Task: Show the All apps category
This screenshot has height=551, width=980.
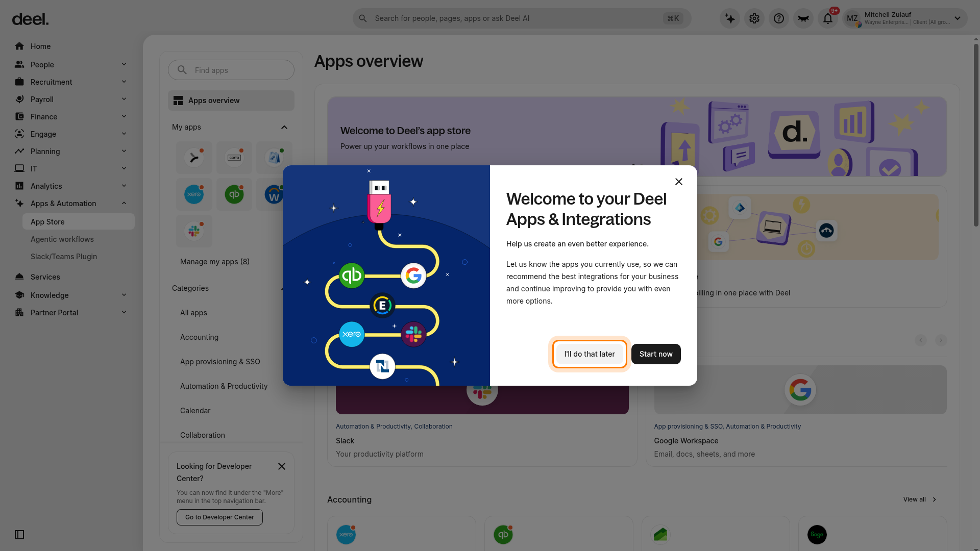Action: tap(193, 313)
